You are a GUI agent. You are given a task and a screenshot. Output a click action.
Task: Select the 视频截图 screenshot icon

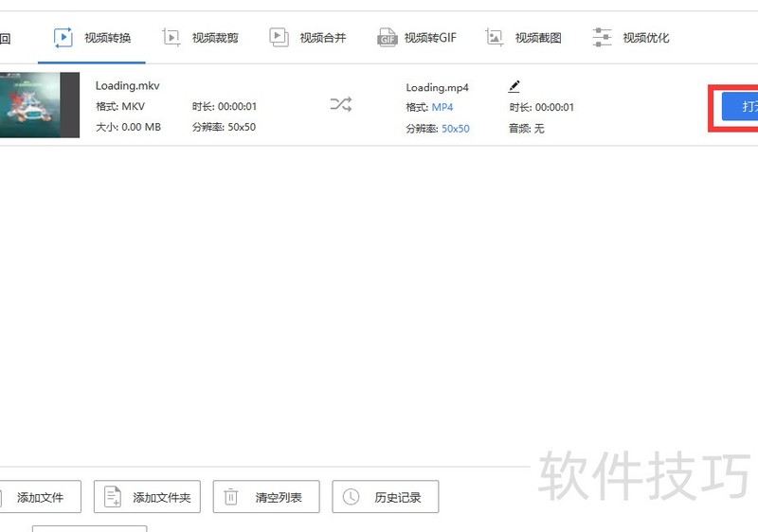click(495, 38)
